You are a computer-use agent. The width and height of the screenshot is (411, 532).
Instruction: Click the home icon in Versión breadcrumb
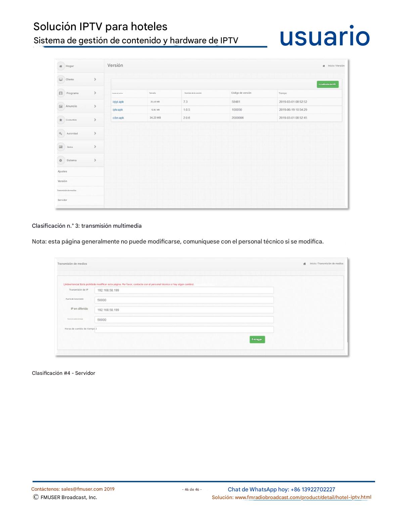click(x=324, y=66)
